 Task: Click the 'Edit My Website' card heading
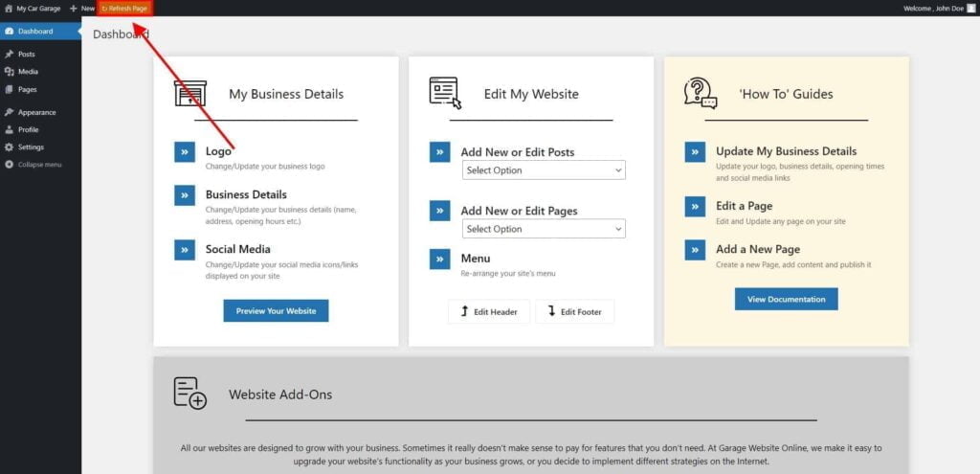pos(531,95)
